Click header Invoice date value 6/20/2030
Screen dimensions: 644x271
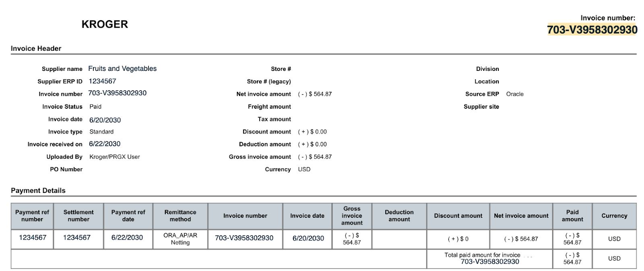[105, 120]
